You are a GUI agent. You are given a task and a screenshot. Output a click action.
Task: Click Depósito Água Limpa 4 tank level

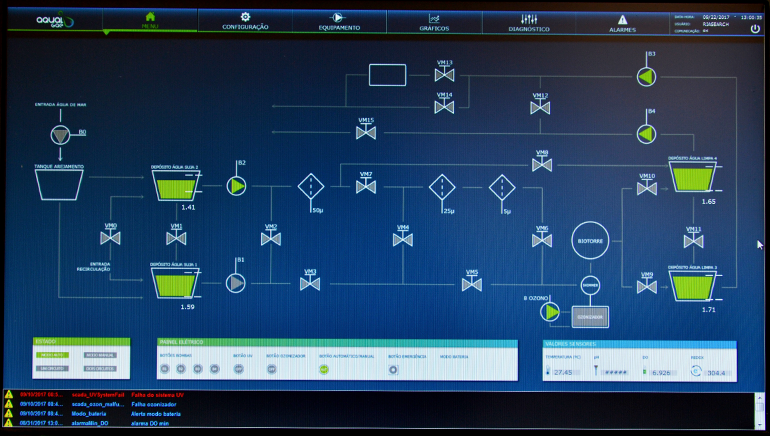click(x=695, y=179)
